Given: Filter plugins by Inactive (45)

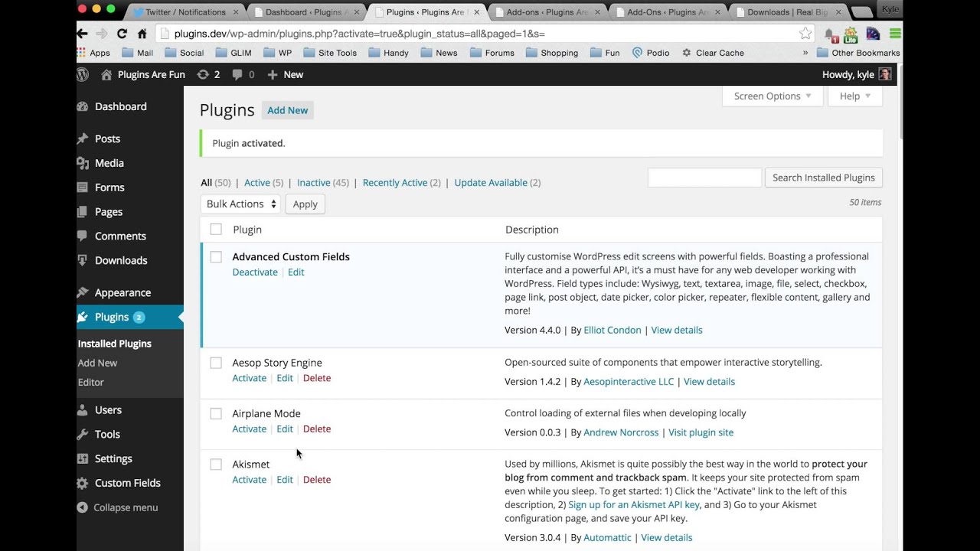Looking at the screenshot, I should [x=323, y=183].
